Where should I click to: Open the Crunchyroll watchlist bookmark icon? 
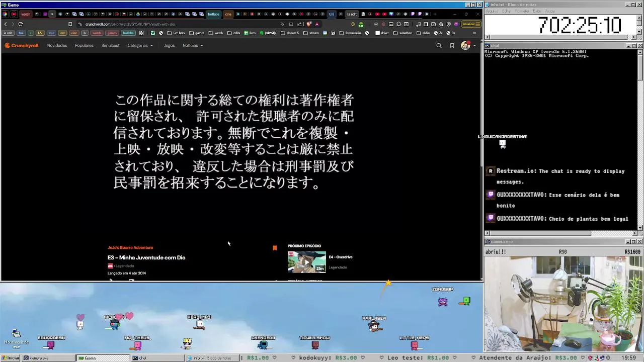[x=452, y=45]
